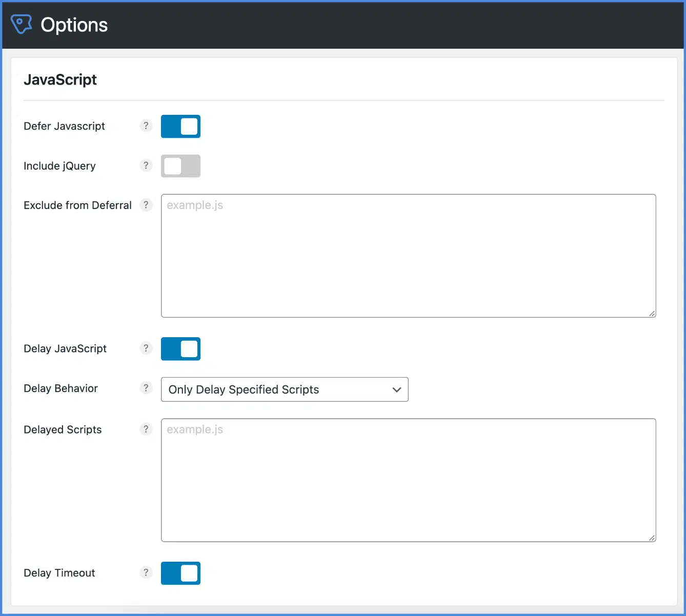Image resolution: width=686 pixels, height=616 pixels.
Task: Open the Delay Behavior help tooltip
Action: [x=146, y=388]
